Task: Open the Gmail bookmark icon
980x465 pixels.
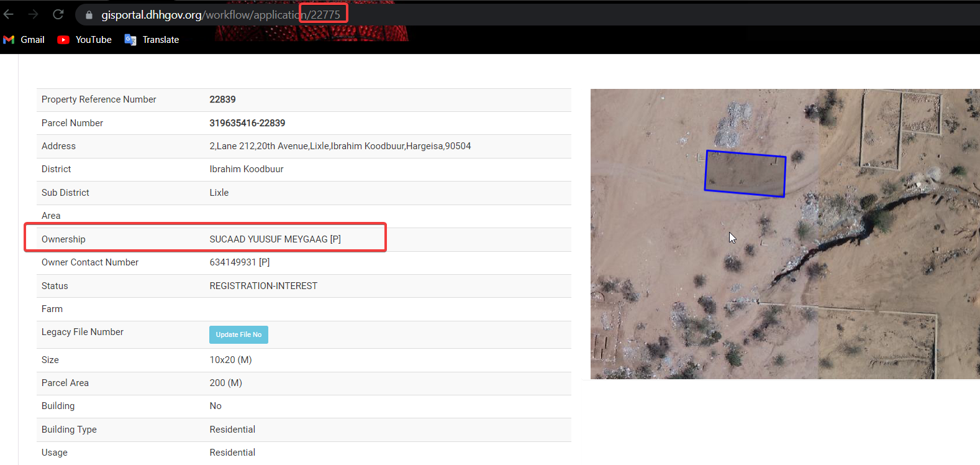Action: click(9, 40)
